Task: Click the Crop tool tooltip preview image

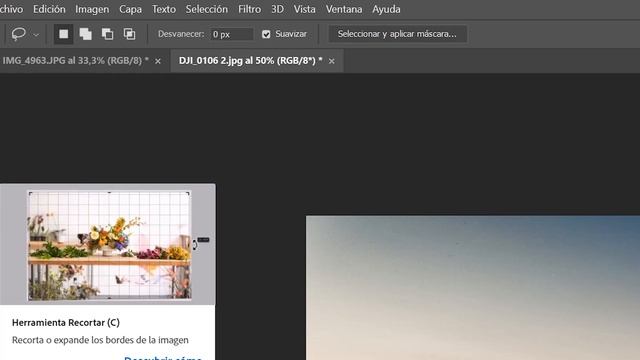Action: tap(108, 244)
